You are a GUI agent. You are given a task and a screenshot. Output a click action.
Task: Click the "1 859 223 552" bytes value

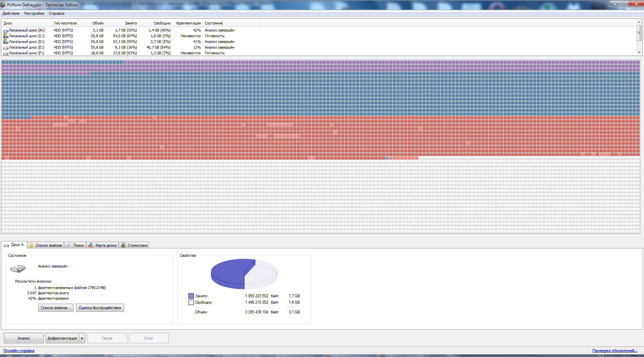[x=257, y=296]
